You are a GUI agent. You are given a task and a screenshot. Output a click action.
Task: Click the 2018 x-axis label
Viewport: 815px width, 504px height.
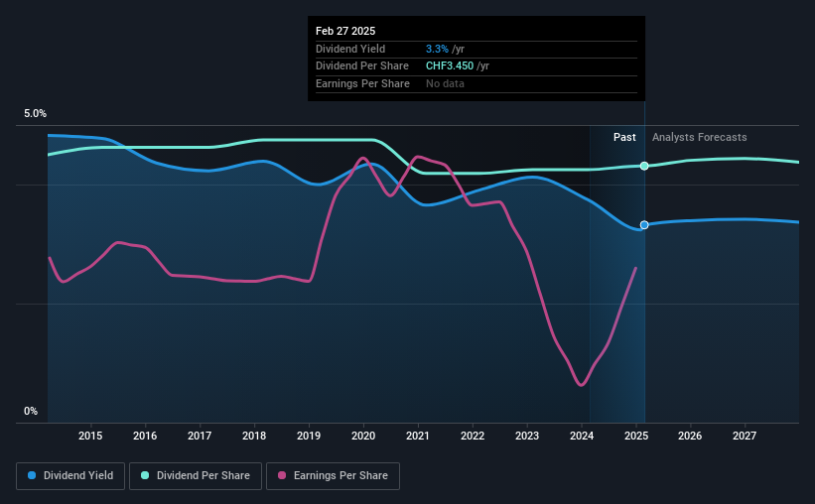tap(254, 436)
